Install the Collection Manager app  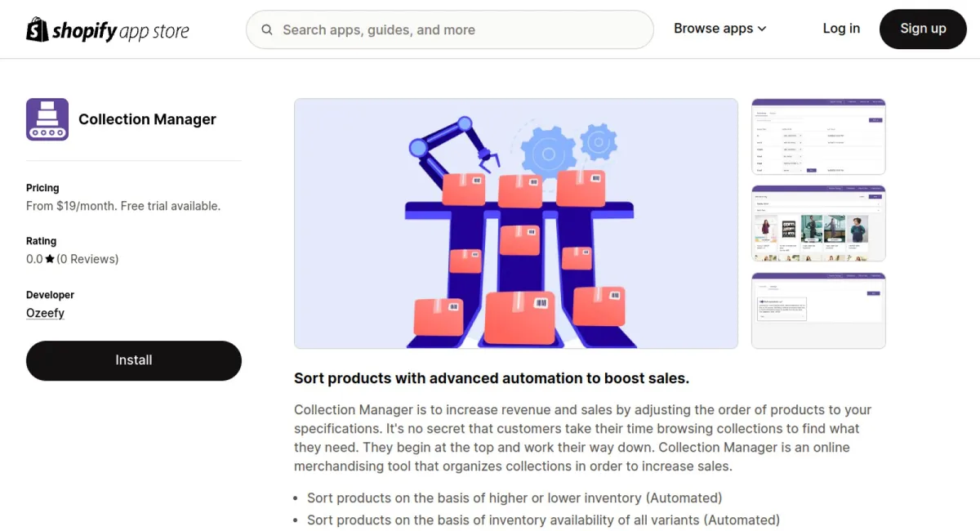click(x=134, y=360)
